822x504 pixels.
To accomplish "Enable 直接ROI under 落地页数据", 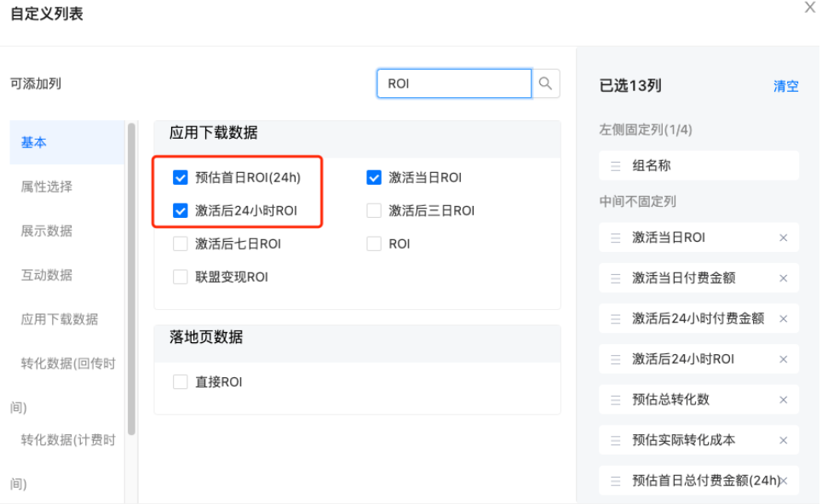I will (x=180, y=381).
